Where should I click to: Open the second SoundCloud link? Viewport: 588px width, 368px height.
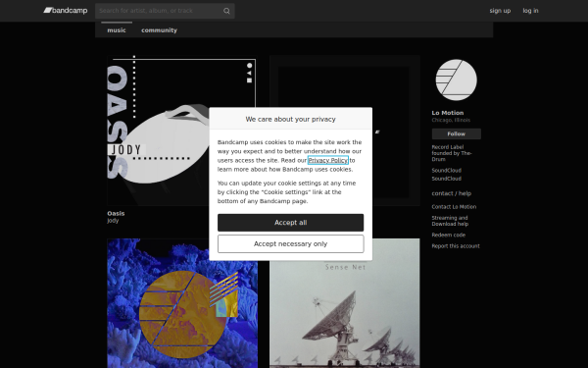pyautogui.click(x=446, y=179)
